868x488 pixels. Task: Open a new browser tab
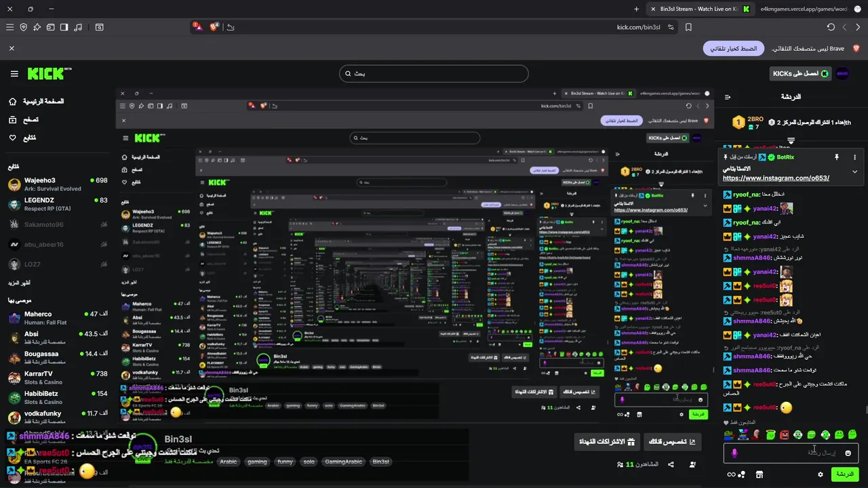pos(636,9)
